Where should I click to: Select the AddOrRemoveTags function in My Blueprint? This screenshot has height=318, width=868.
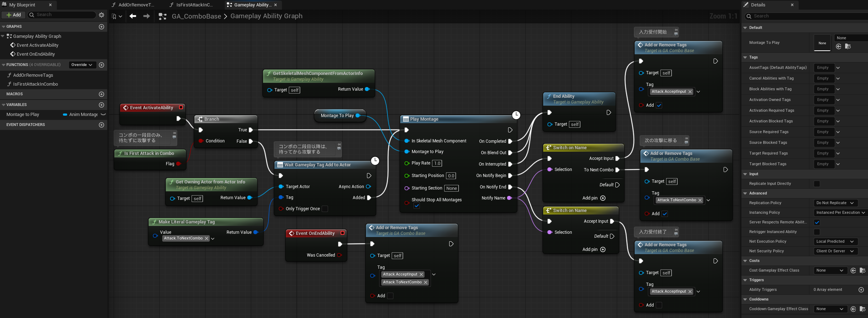click(x=33, y=75)
